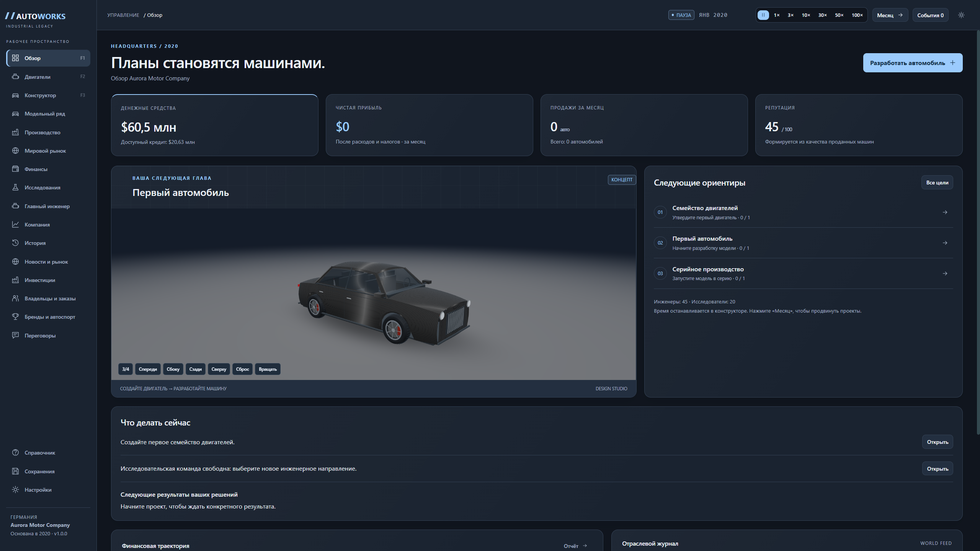
Task: Click the История clock icon
Action: tap(15, 243)
